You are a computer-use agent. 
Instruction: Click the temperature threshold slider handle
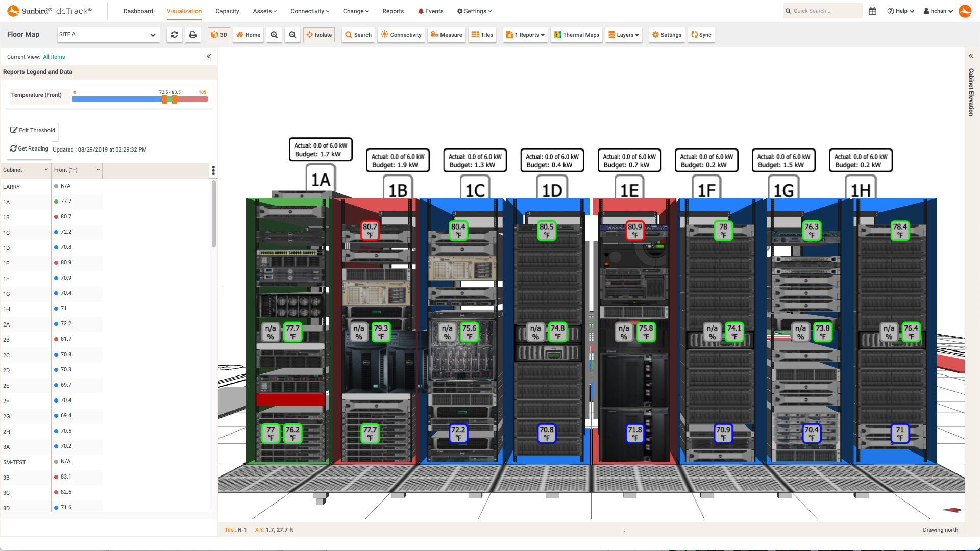pos(165,99)
